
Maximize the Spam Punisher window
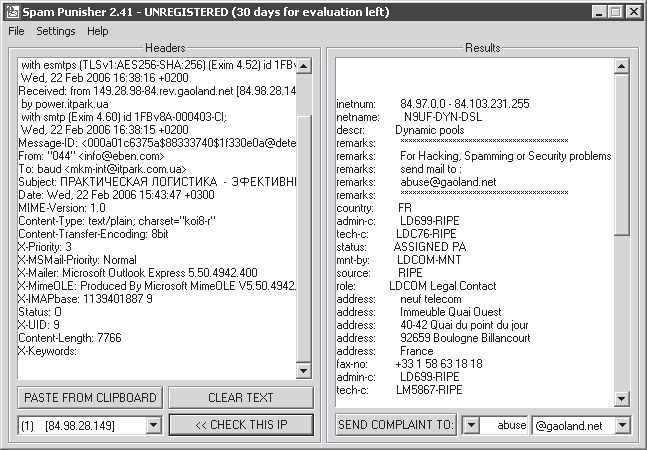click(x=615, y=12)
